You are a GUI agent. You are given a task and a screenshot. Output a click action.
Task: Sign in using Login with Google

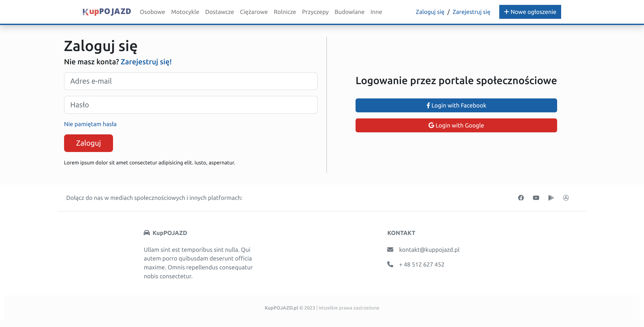(456, 125)
